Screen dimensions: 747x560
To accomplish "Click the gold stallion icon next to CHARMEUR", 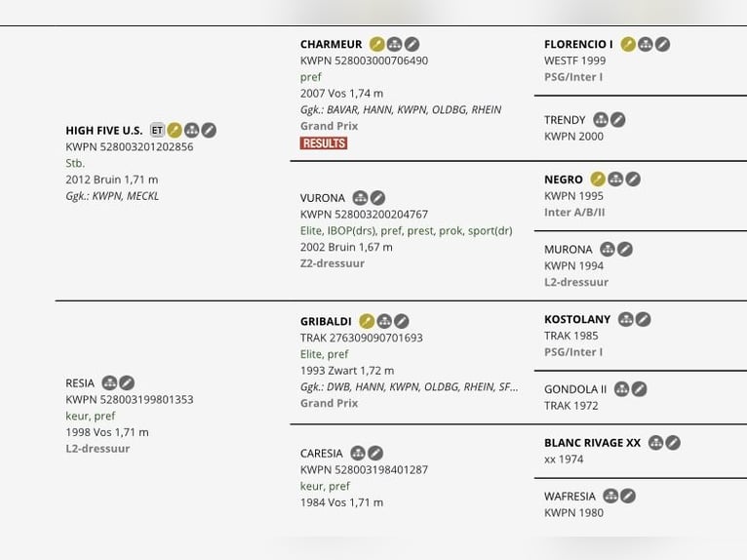I will 376,44.
